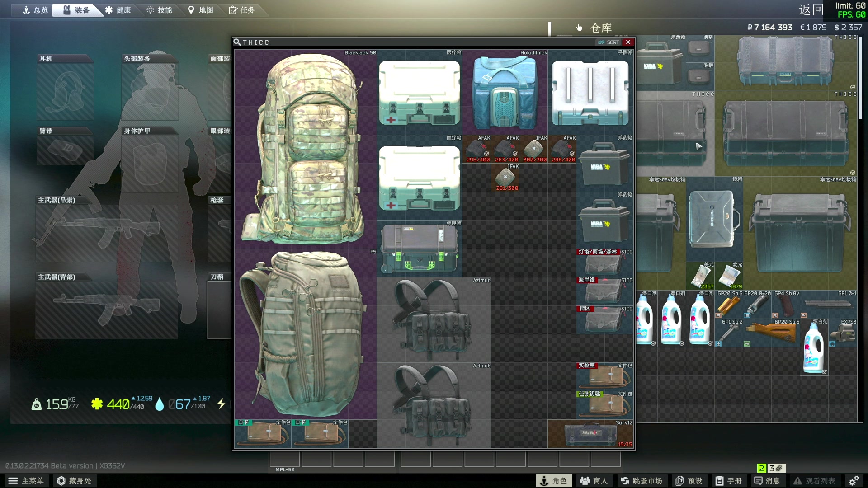Open the 地图 map tab
Screen dimensions: 868x488
click(201, 10)
